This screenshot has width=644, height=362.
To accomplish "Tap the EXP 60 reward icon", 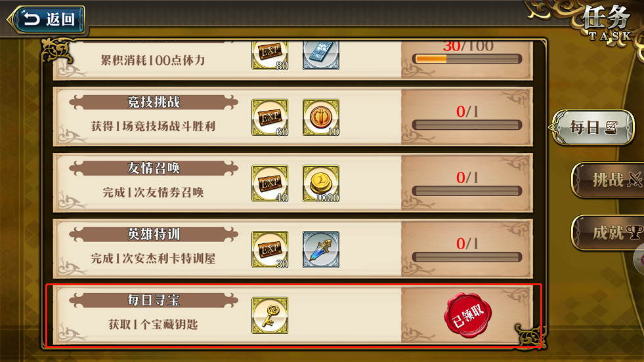I will [x=270, y=117].
